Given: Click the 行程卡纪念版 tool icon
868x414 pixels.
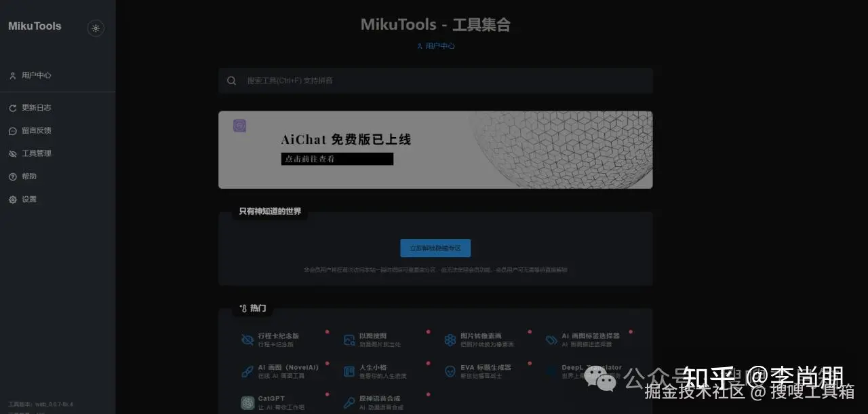Looking at the screenshot, I should (x=248, y=340).
